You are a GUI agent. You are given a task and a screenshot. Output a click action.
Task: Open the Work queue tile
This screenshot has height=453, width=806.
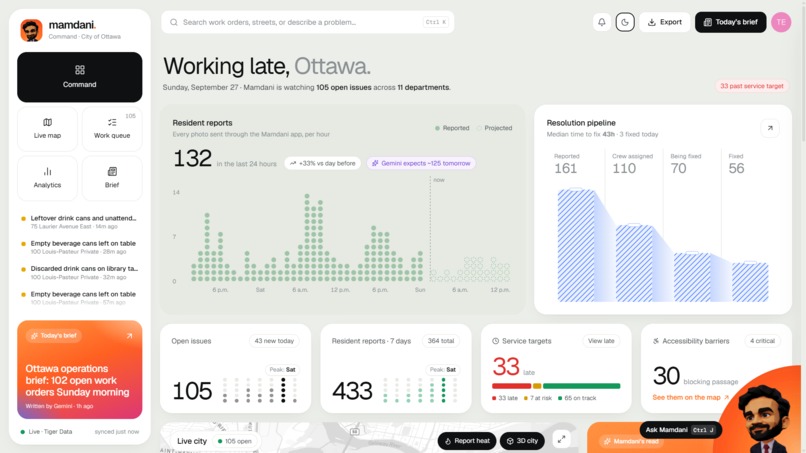(x=112, y=129)
